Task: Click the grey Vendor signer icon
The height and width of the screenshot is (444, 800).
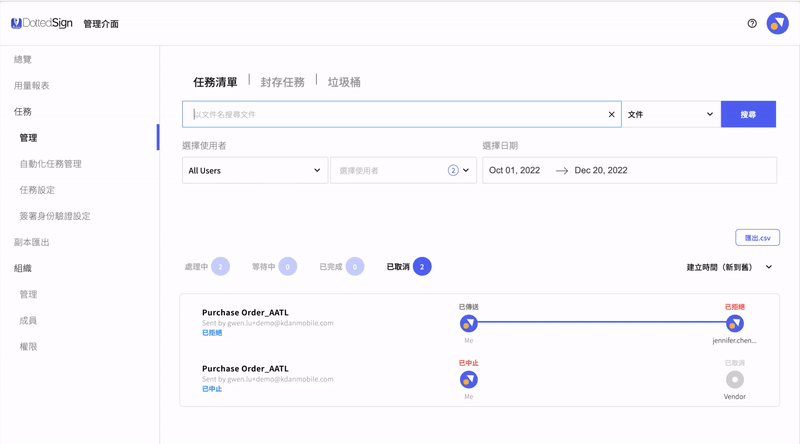Action: tap(735, 379)
